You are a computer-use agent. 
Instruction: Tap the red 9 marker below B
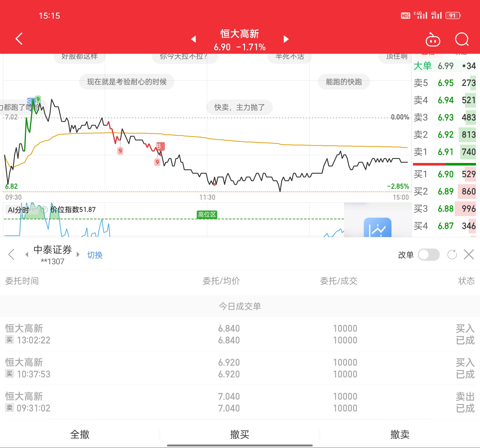(157, 162)
